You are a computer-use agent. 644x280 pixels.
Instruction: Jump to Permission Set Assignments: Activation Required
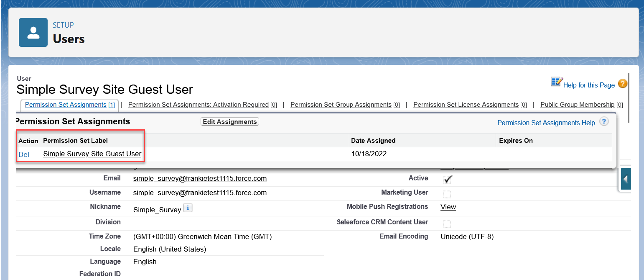coord(198,105)
